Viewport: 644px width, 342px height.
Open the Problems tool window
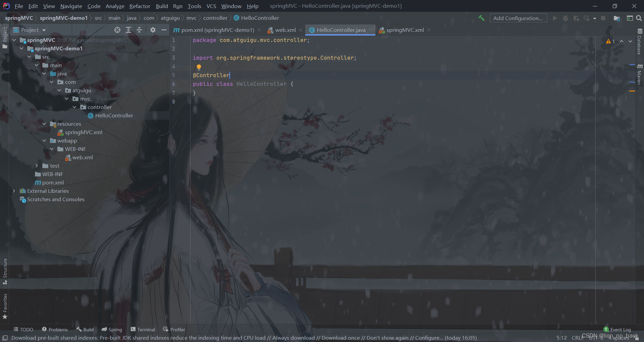pyautogui.click(x=55, y=330)
